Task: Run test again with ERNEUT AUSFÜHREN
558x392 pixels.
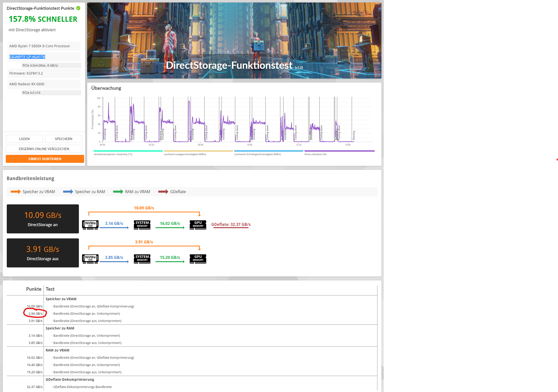Action: [x=45, y=159]
